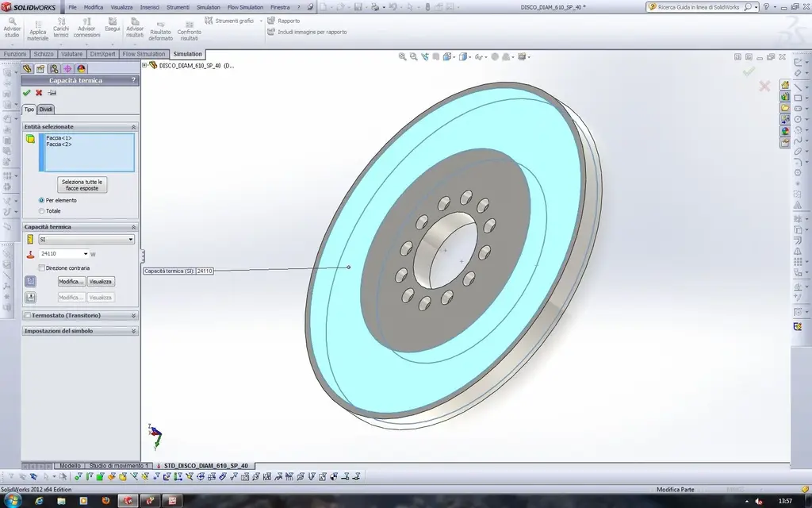Screen dimensions: 812x508
Task: Cancel with the red X icon
Action: tap(39, 93)
